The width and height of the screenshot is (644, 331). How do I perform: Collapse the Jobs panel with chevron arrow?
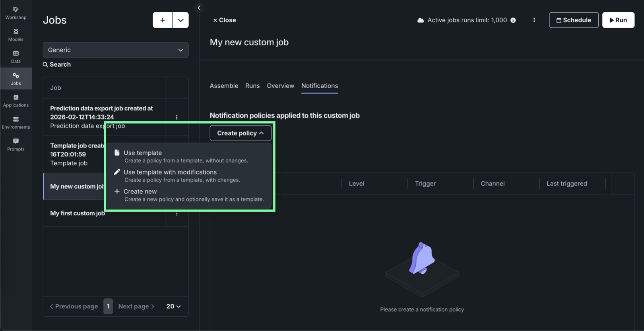199,8
